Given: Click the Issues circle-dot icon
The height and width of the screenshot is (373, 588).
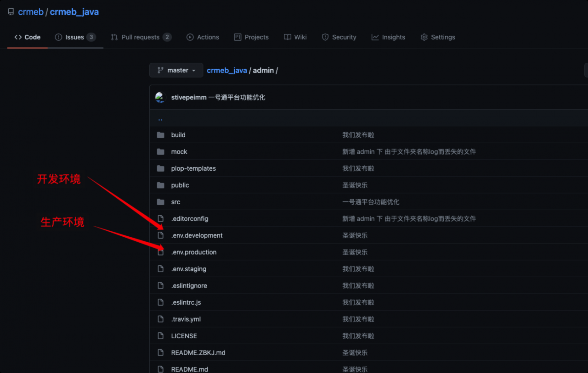Looking at the screenshot, I should [58, 37].
